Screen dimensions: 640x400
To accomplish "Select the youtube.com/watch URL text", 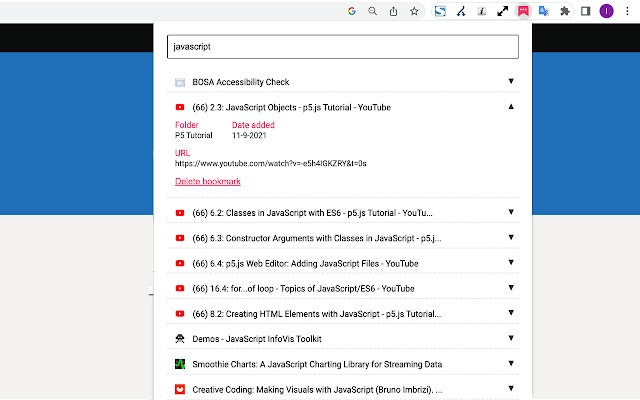I will [x=271, y=164].
